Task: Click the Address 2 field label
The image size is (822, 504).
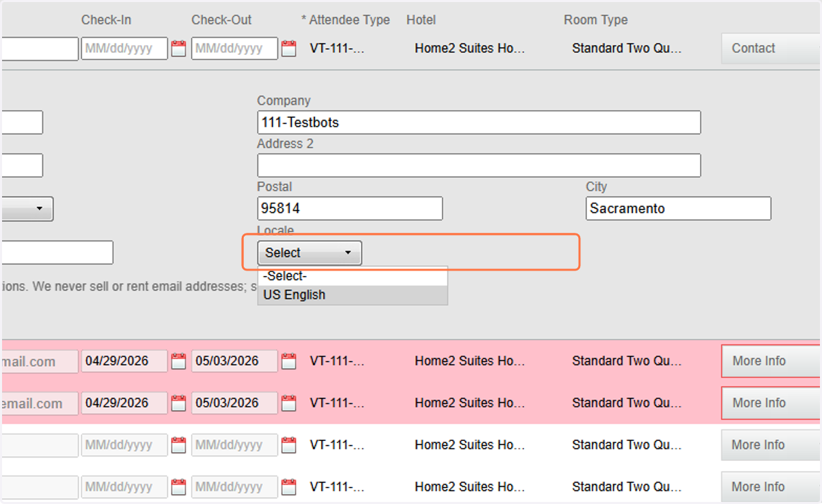Action: pyautogui.click(x=285, y=144)
